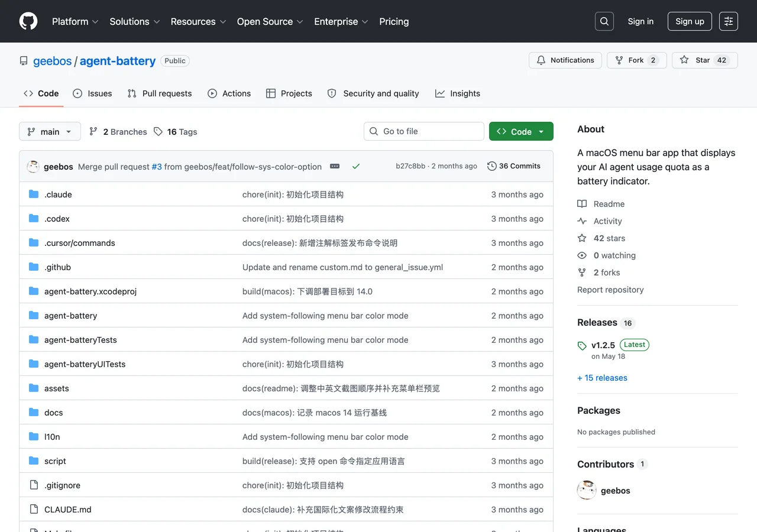Viewport: 757px width, 532px height.
Task: Open the search magnifier button
Action: coord(604,21)
